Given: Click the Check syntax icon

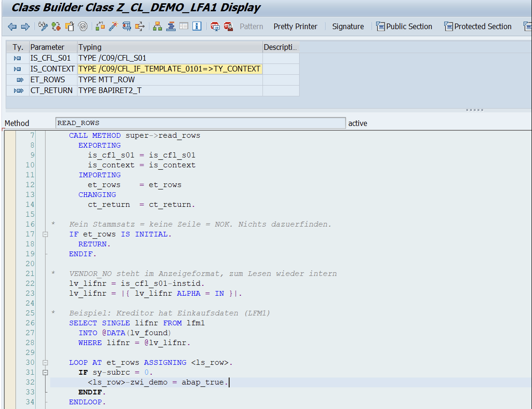Looking at the screenshot, I should pyautogui.click(x=100, y=26).
